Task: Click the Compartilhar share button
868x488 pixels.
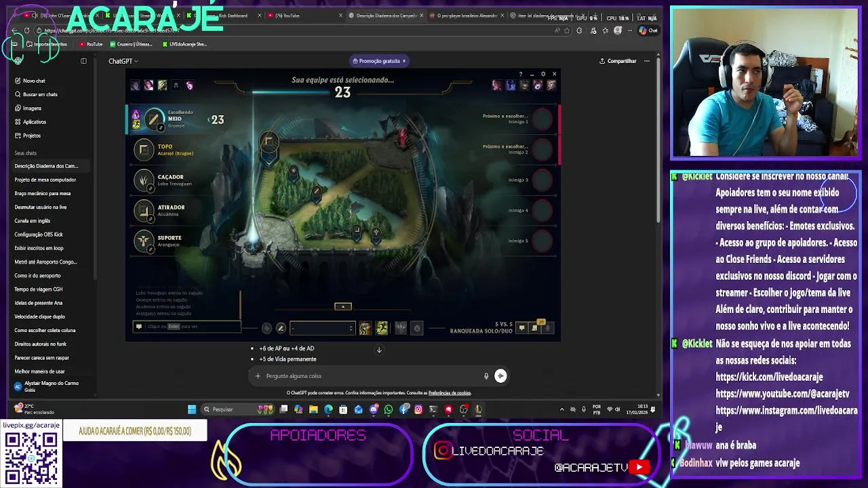Action: coord(618,61)
